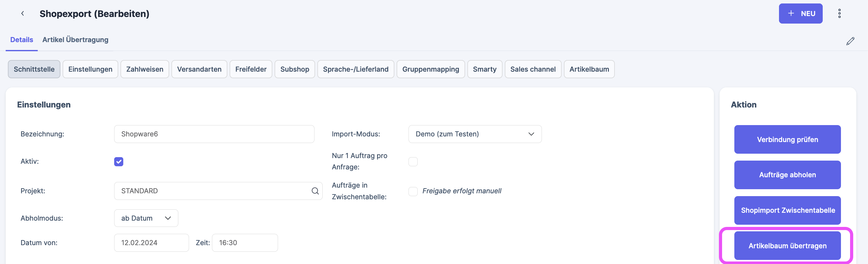
Task: Click Artikelbaum übertragen button
Action: tap(787, 245)
